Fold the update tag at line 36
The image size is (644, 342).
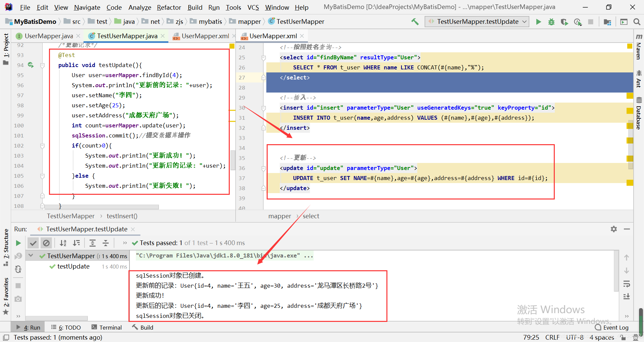(264, 168)
